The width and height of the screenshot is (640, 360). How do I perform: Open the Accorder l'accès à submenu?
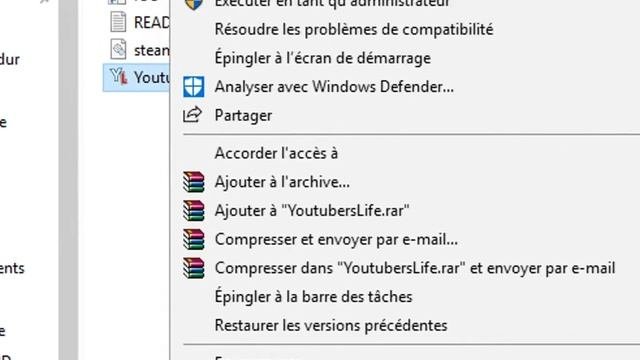coord(276,153)
